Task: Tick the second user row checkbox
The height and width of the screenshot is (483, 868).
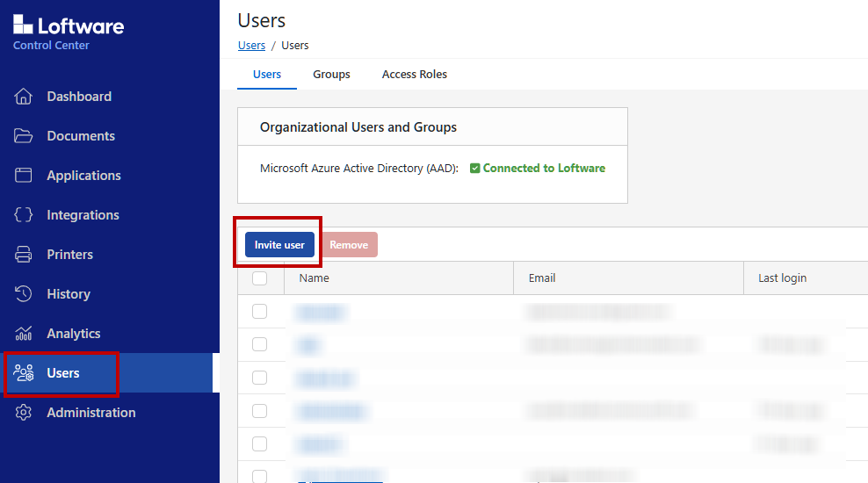Action: click(x=260, y=344)
